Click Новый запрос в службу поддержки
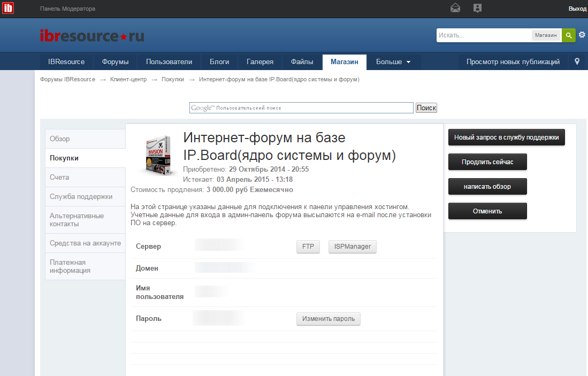The image size is (588, 376). (x=506, y=137)
